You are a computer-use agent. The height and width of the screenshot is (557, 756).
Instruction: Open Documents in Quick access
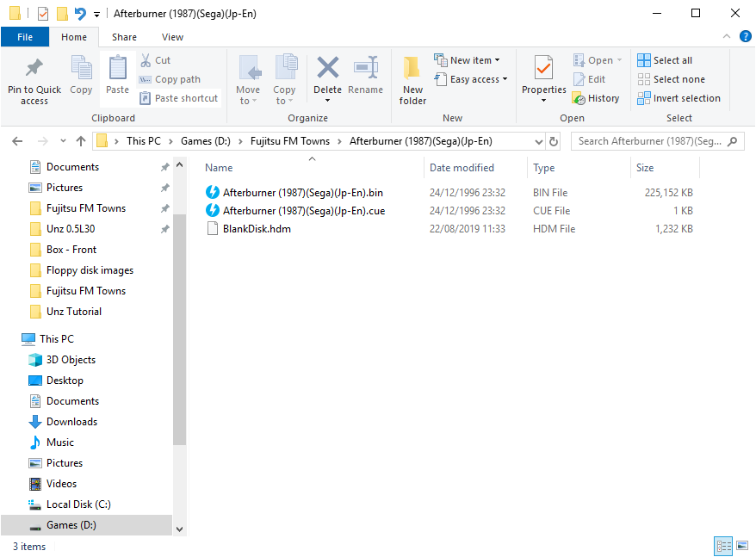click(x=72, y=167)
